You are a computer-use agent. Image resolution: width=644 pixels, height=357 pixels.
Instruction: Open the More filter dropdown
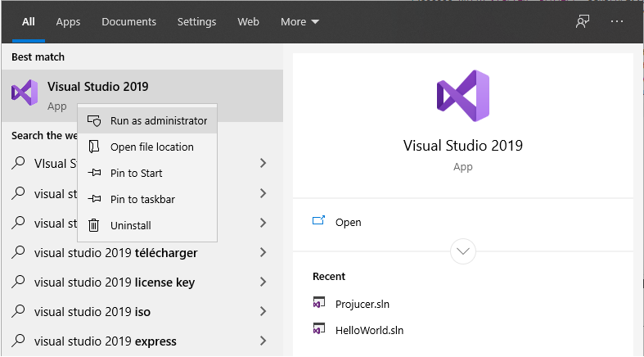[x=299, y=22]
